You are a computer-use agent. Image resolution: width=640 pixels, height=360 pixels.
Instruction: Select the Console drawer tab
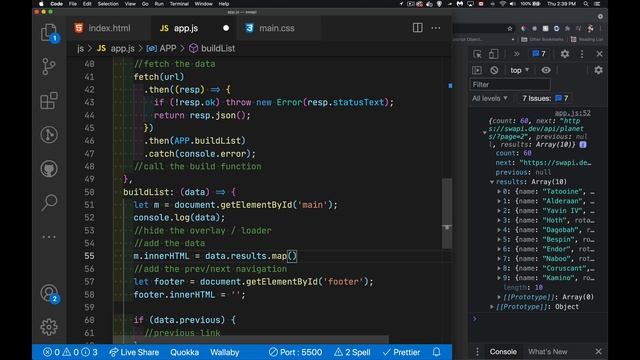coord(503,352)
